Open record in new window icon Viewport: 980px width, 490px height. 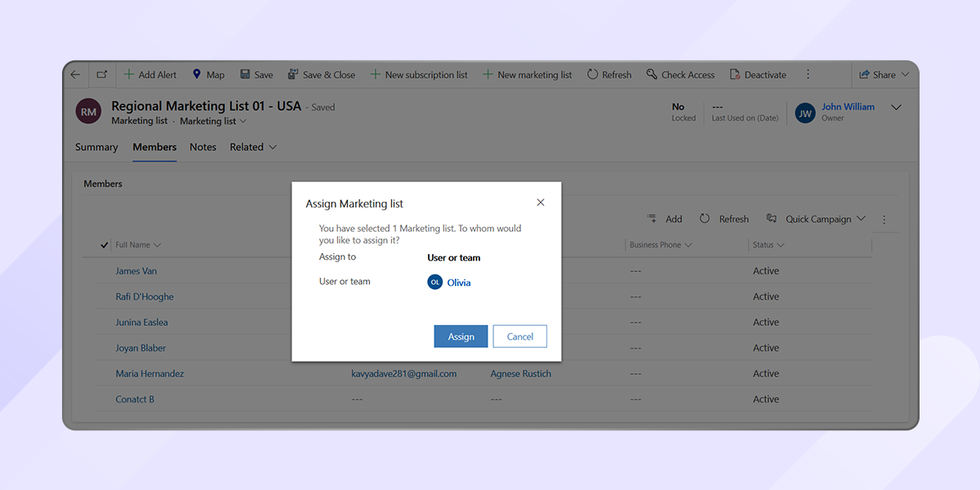[x=102, y=74]
